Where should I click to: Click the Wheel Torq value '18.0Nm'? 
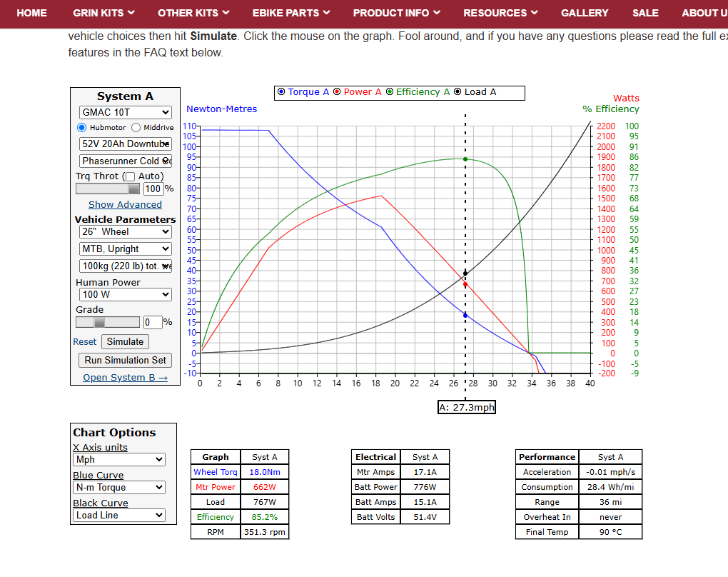265,472
